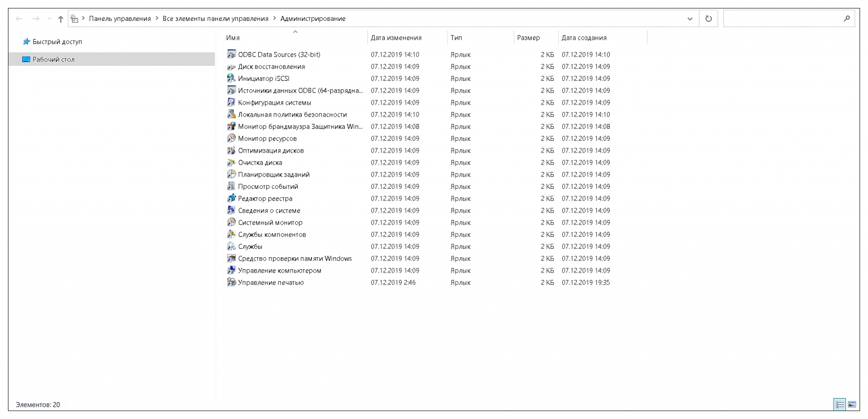Click Ярлык type for Очистка диска
This screenshot has width=868, height=419.
point(461,163)
